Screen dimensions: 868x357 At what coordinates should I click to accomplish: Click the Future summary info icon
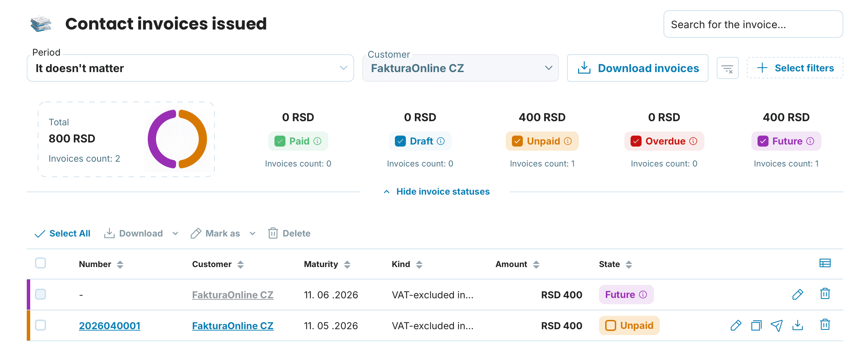click(810, 141)
